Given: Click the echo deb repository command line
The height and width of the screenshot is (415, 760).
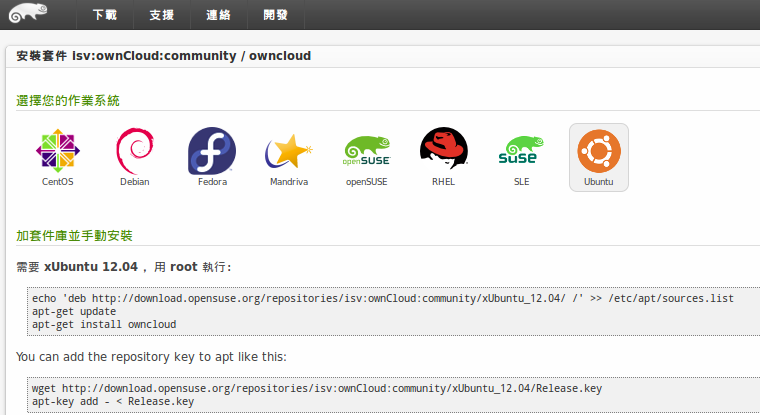Looking at the screenshot, I should click(383, 298).
